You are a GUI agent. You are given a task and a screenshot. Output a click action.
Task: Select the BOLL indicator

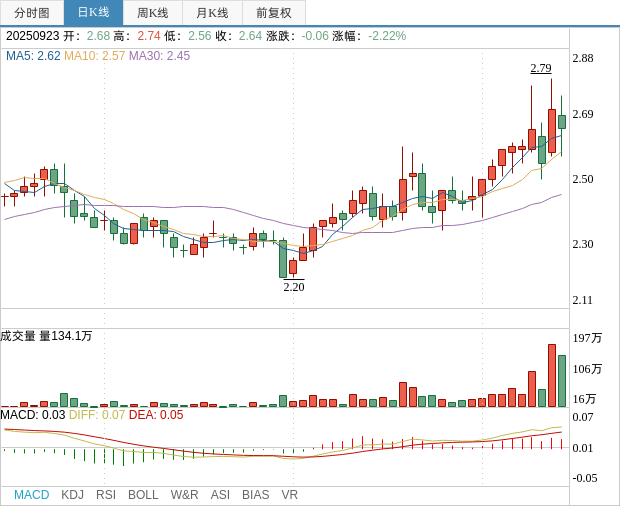tap(143, 495)
